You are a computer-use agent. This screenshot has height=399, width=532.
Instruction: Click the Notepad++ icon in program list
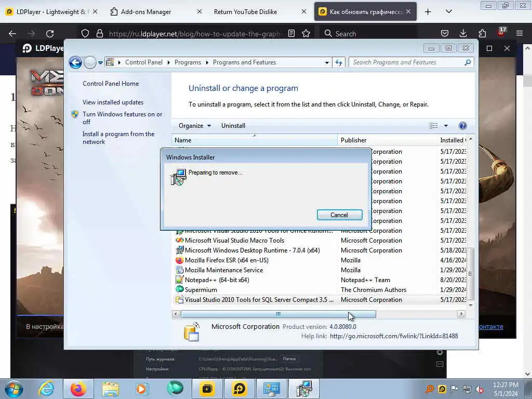(x=179, y=280)
